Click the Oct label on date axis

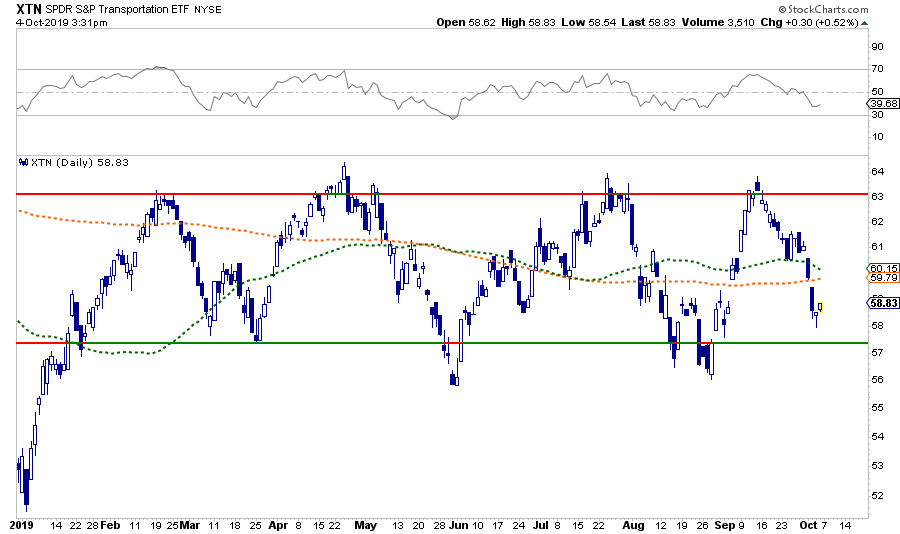pyautogui.click(x=808, y=525)
